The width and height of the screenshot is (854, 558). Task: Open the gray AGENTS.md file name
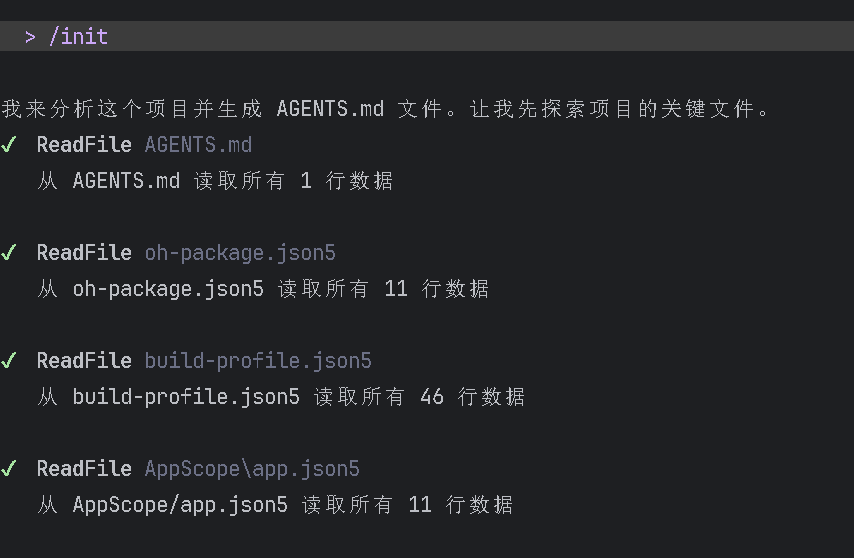pyautogui.click(x=198, y=145)
